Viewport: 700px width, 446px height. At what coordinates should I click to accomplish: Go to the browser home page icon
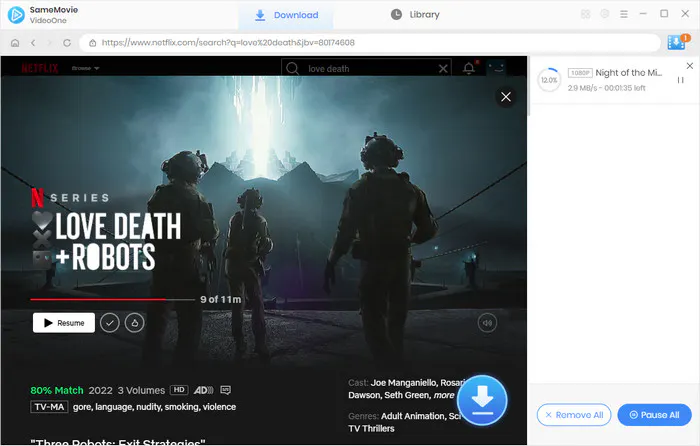[x=15, y=43]
